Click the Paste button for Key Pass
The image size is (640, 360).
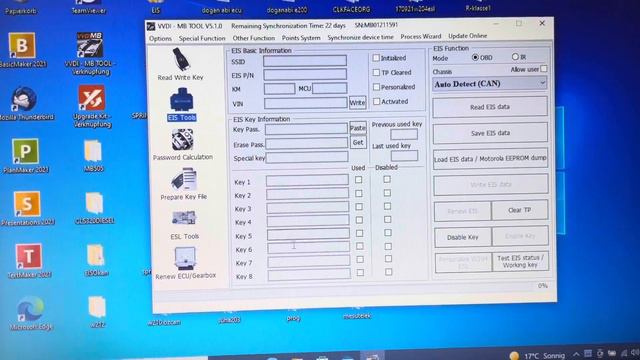(x=358, y=128)
